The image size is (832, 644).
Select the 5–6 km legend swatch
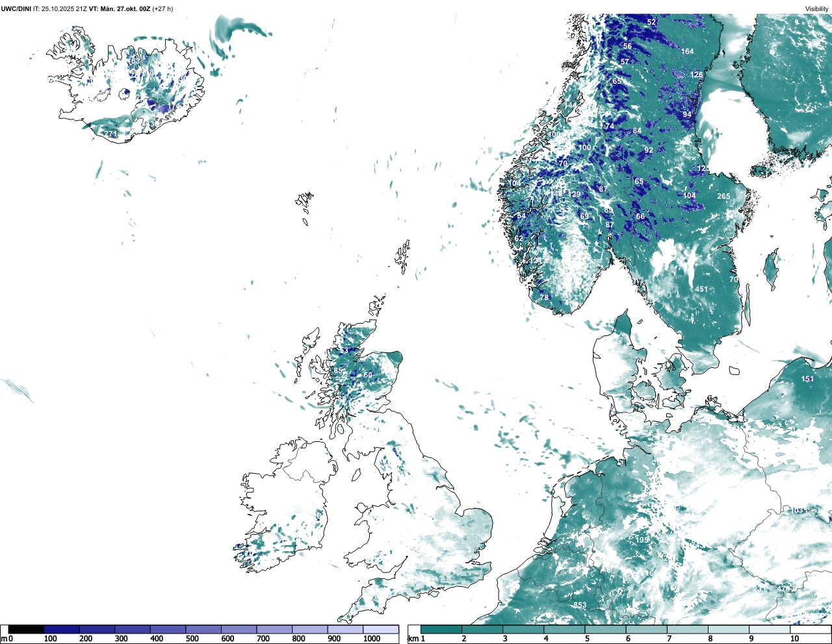[606, 630]
